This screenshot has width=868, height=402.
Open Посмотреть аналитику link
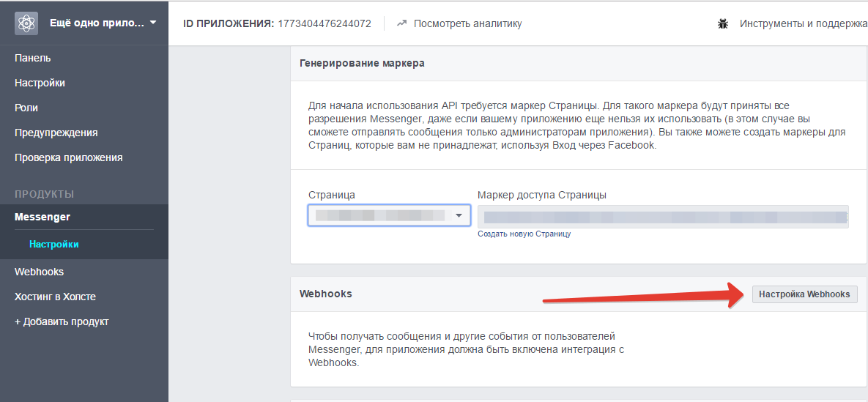(468, 23)
